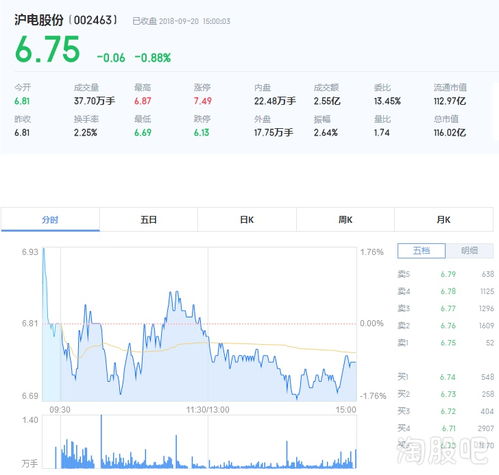The height and width of the screenshot is (475, 499).
Task: Click the 最低 value 6.69
Action: click(143, 133)
